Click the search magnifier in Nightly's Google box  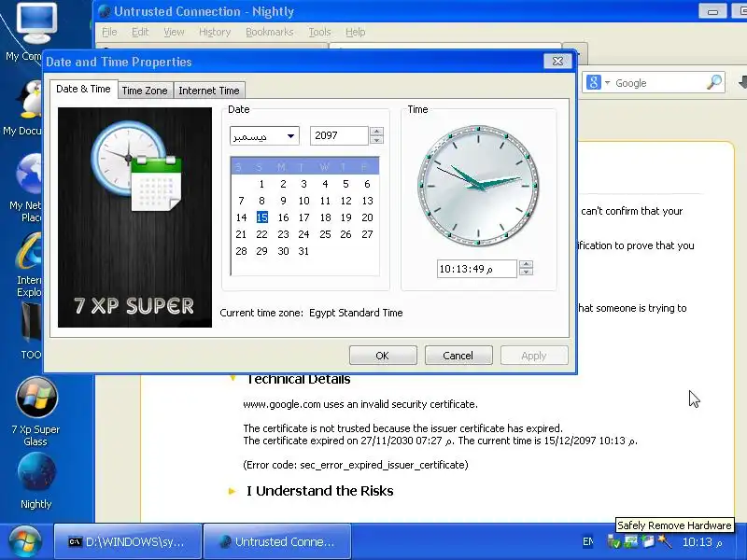point(713,82)
